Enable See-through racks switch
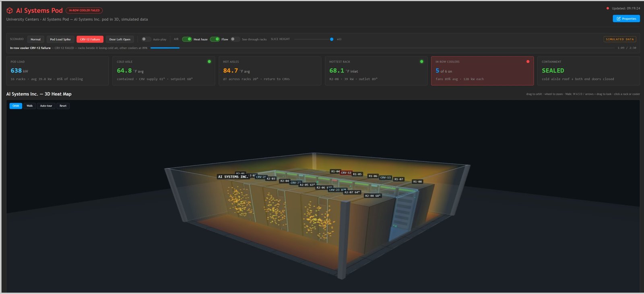This screenshot has width=644, height=294. (235, 39)
